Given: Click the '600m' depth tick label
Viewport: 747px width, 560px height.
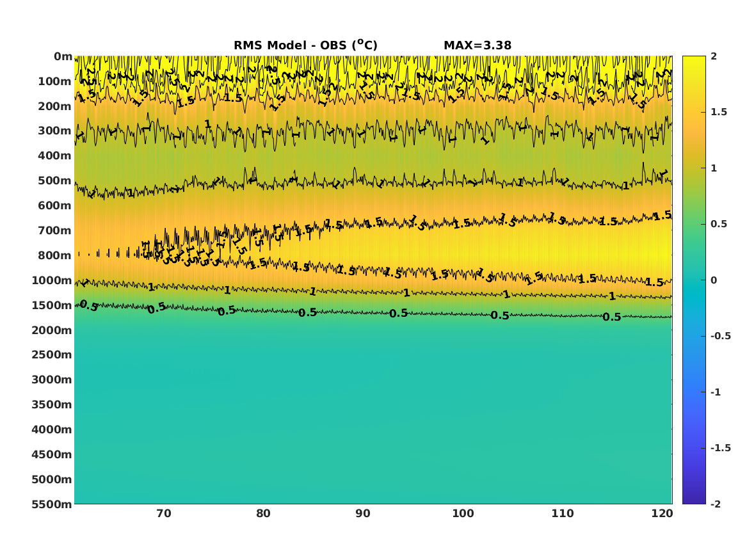Looking at the screenshot, I should 55,205.
